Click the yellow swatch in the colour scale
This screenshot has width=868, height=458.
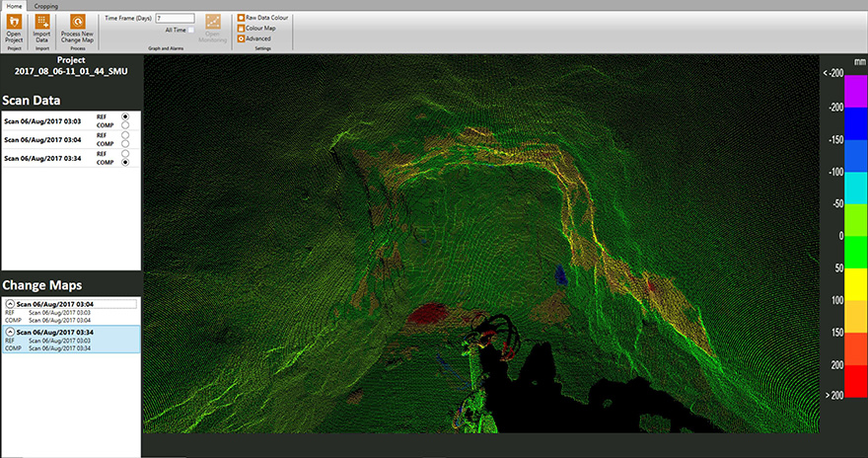click(x=856, y=284)
